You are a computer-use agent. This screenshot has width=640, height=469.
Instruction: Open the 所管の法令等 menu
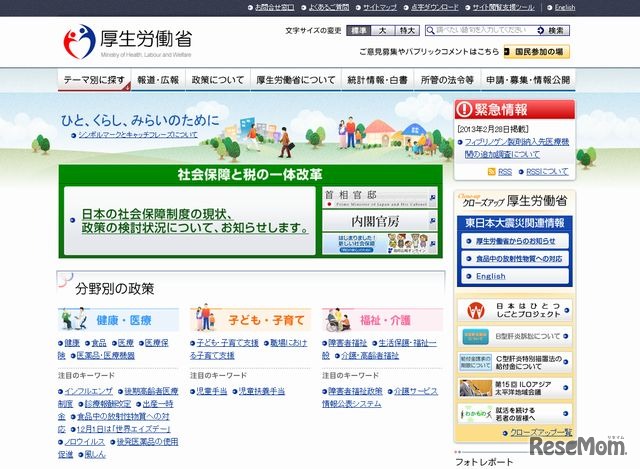pyautogui.click(x=447, y=80)
